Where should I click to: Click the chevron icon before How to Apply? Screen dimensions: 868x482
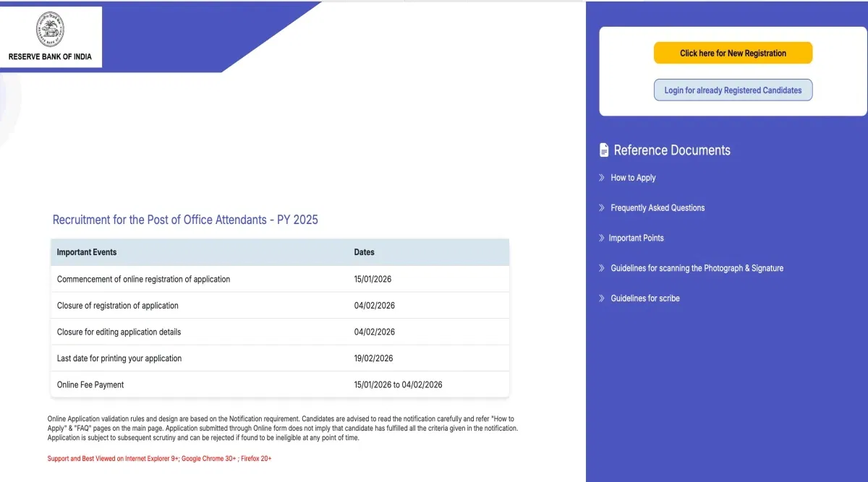pyautogui.click(x=601, y=177)
